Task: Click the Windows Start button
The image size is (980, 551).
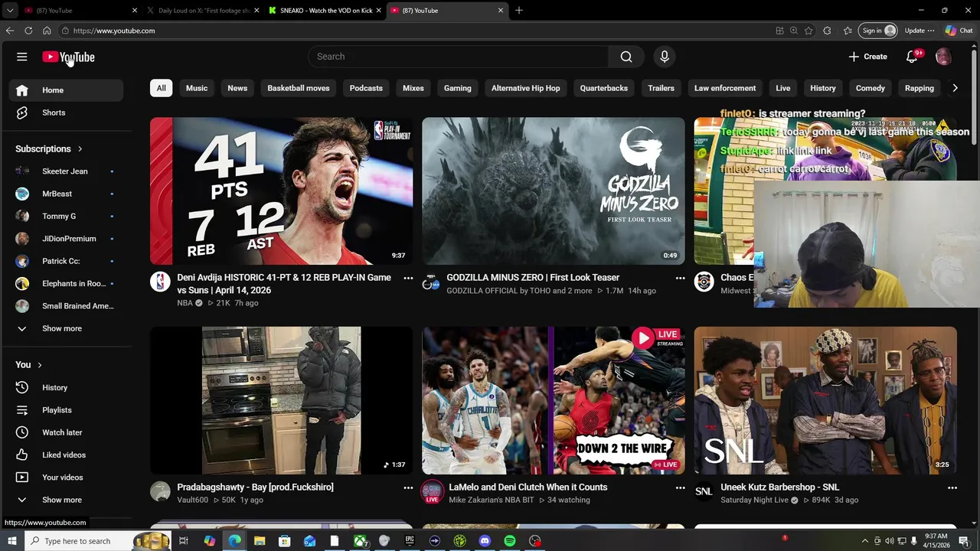Action: pyautogui.click(x=11, y=541)
